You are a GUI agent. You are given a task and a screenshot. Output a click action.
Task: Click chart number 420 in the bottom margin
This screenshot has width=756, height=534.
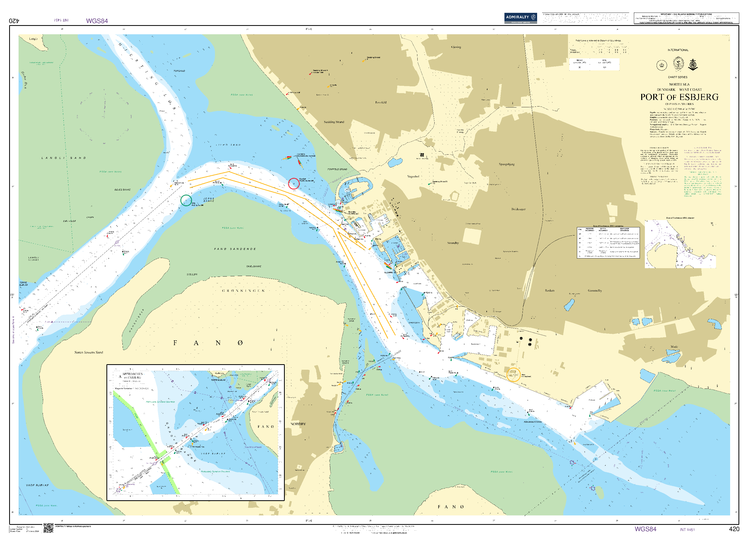[734, 529]
